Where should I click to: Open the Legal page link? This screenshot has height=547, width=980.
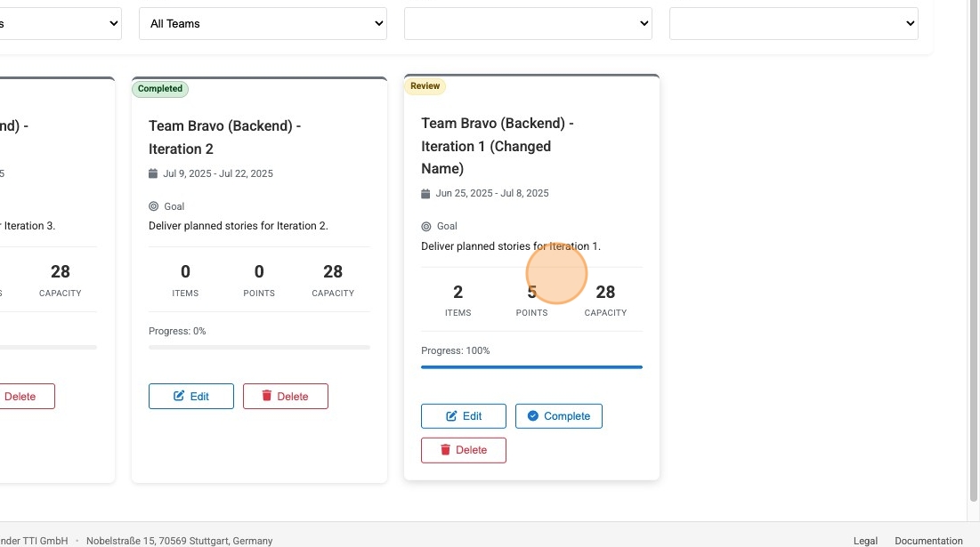click(x=864, y=540)
